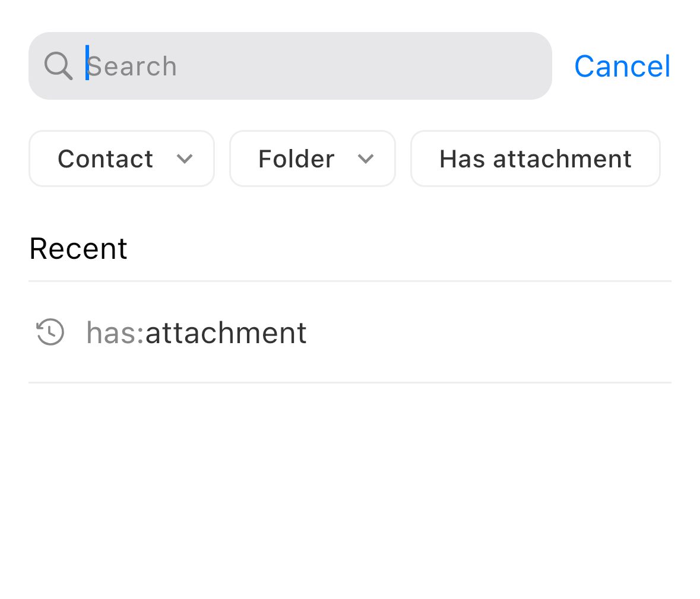Open the Contact filter dropdown
Screen dimensions: 700x599
(x=121, y=159)
